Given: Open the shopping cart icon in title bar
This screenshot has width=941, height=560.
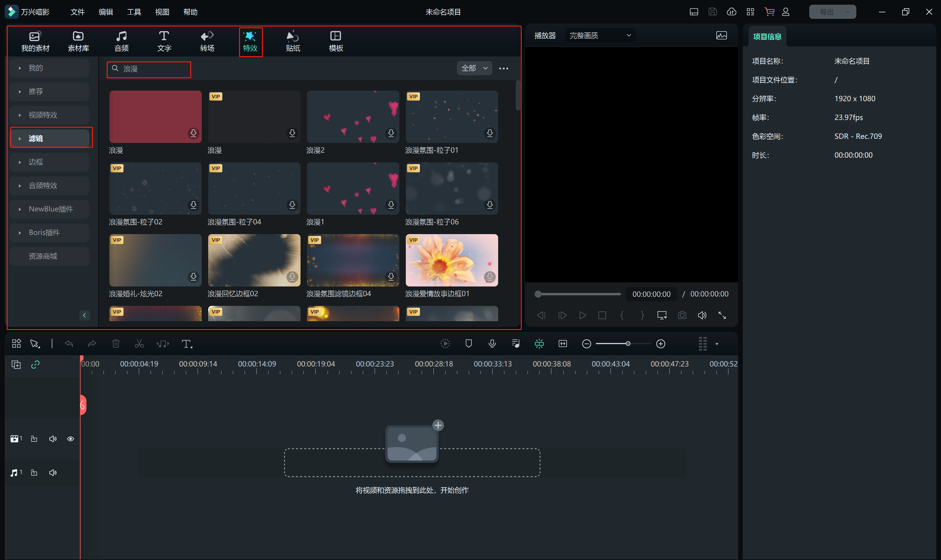Looking at the screenshot, I should pos(769,12).
